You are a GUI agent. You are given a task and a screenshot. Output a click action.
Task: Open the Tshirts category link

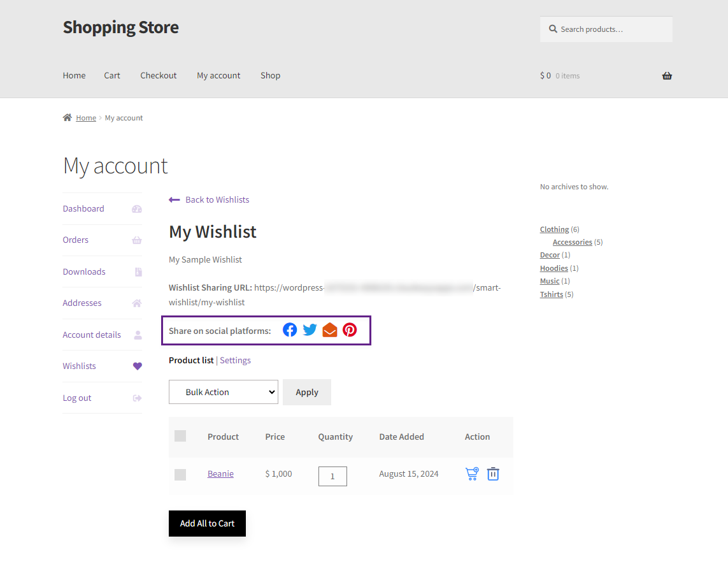pyautogui.click(x=552, y=294)
